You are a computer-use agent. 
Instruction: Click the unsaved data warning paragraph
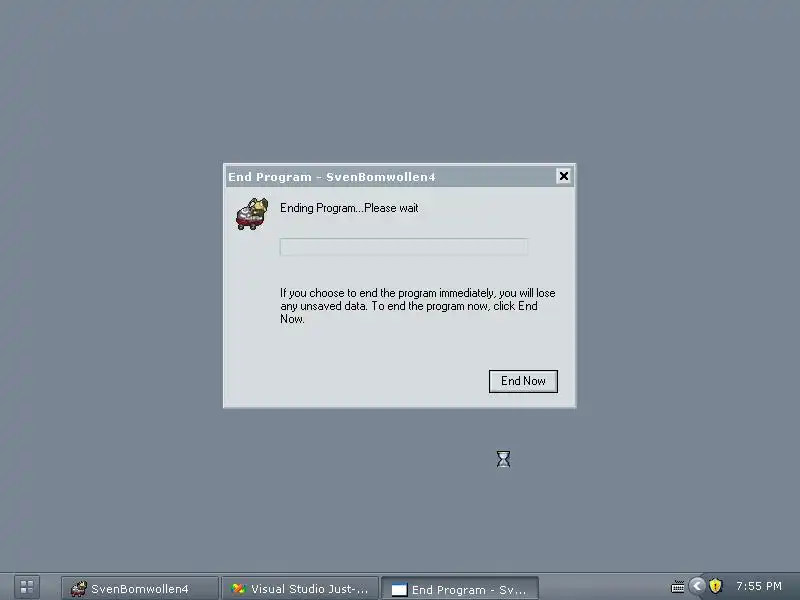pyautogui.click(x=417, y=306)
